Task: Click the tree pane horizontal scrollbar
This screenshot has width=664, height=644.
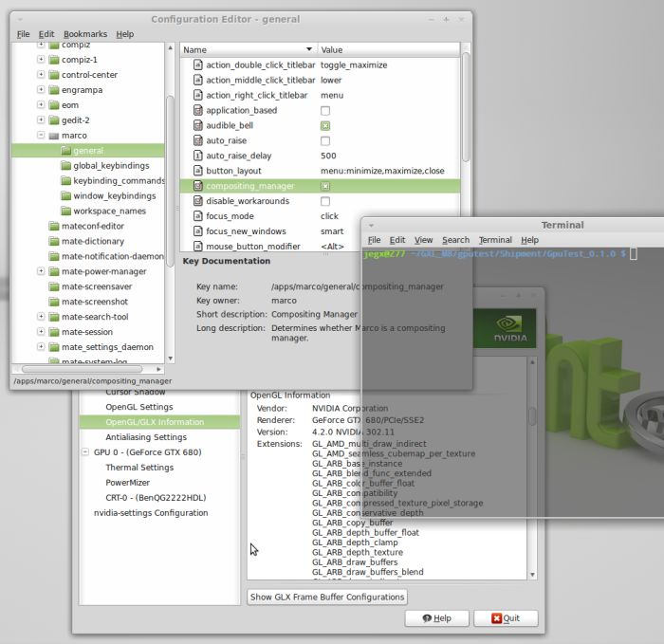Action: [x=83, y=369]
